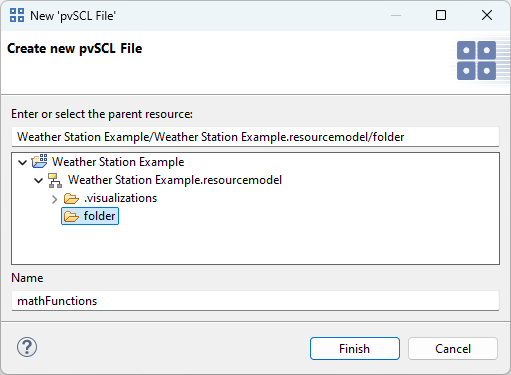This screenshot has width=511, height=375.
Task: Select the .visualizations tree entry
Action: point(120,198)
